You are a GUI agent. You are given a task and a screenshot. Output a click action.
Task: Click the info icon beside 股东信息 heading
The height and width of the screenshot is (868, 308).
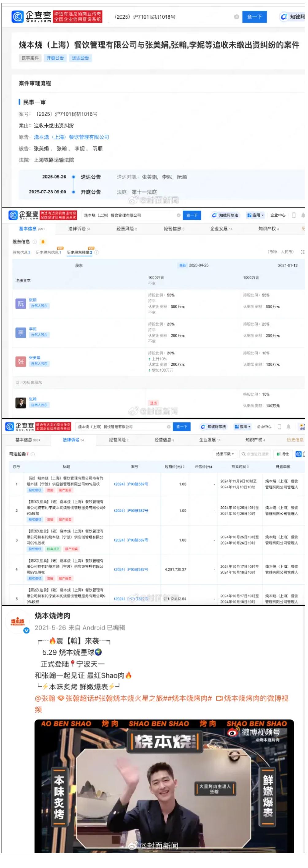click(x=35, y=242)
